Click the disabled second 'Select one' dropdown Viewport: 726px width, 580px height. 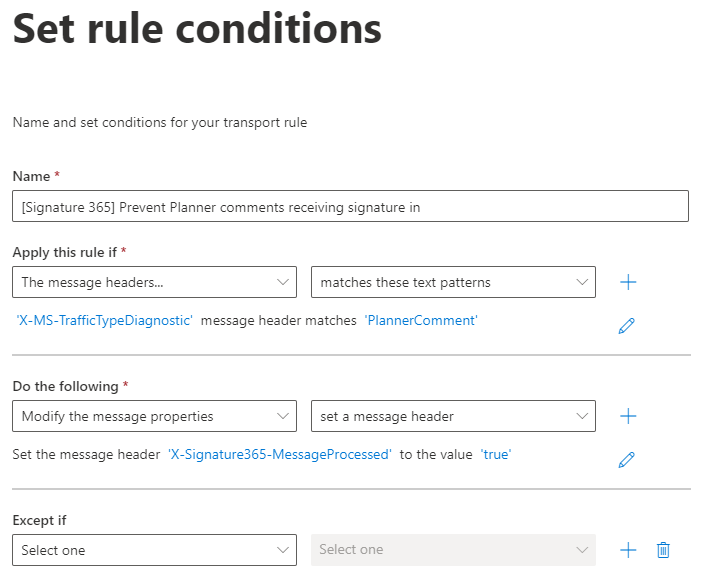[453, 550]
